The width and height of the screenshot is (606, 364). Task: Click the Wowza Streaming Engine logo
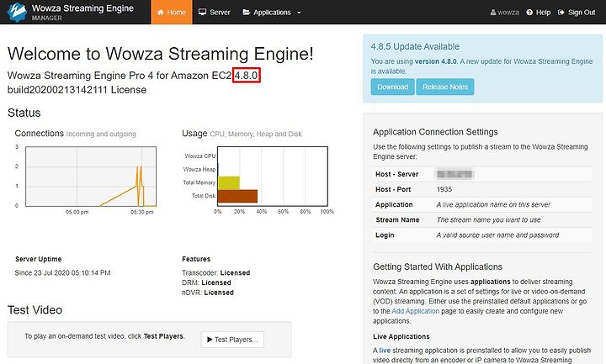(x=17, y=12)
